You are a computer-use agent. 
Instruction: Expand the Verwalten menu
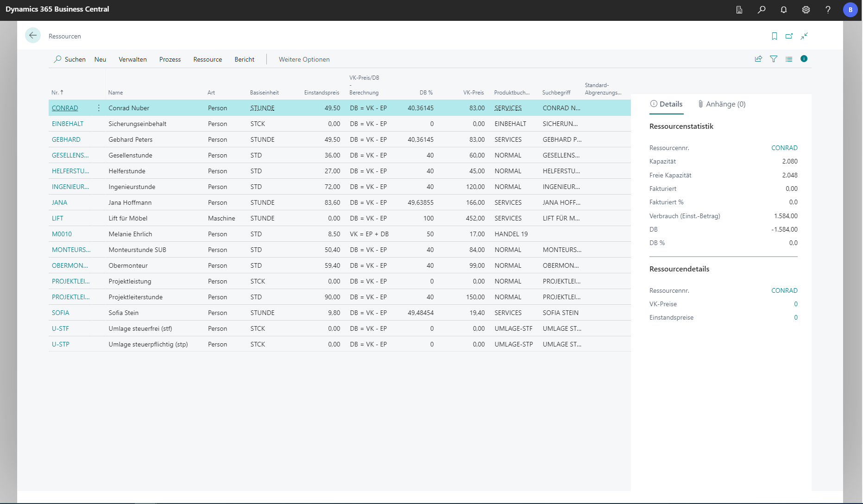[x=132, y=59]
